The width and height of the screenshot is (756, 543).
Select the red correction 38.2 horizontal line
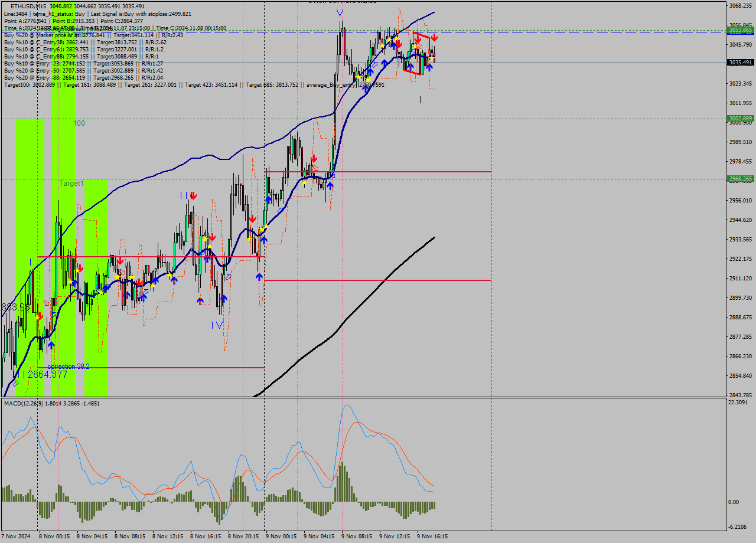point(152,367)
